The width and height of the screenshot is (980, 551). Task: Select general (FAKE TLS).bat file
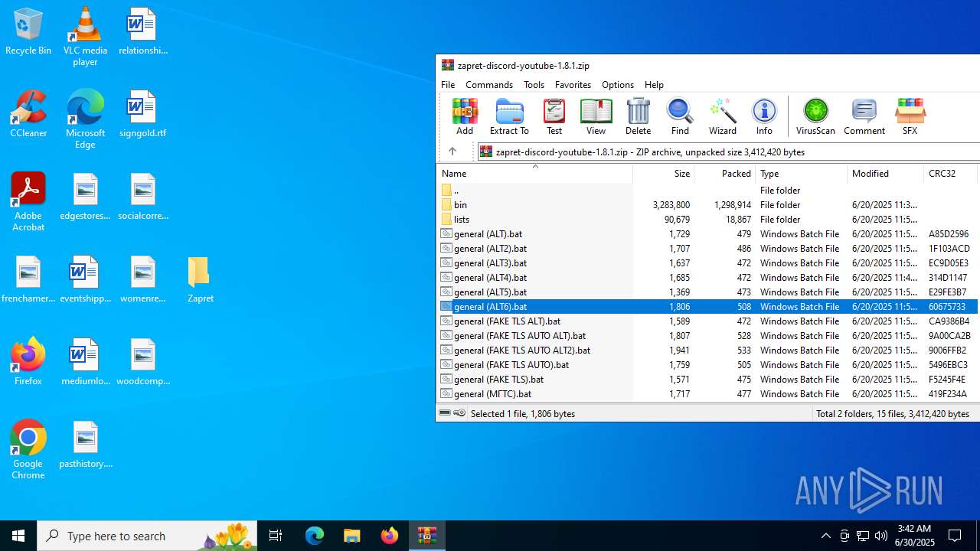708,379
